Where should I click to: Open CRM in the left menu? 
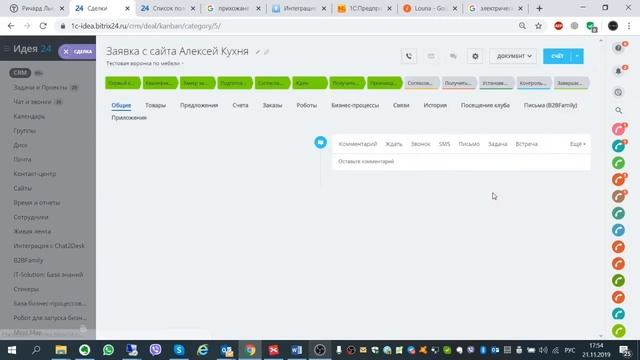20,73
